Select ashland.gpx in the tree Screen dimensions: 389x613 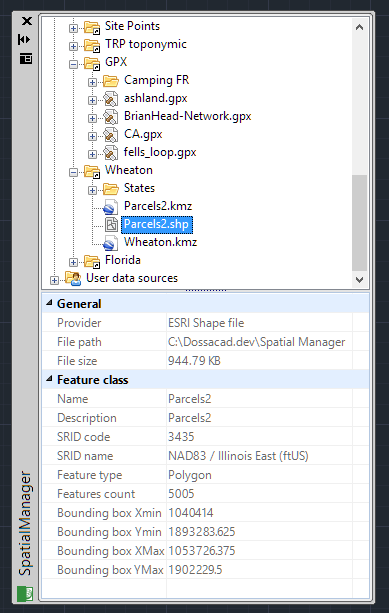[x=156, y=98]
